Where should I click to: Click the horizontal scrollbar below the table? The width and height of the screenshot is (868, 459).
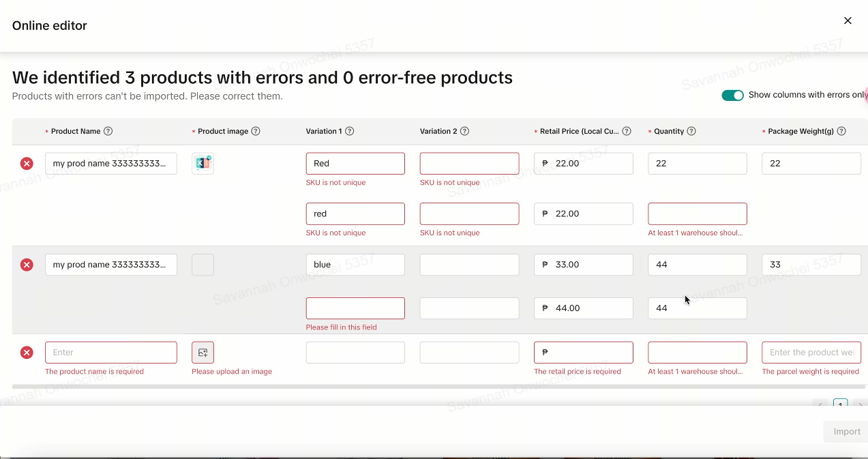436,387
